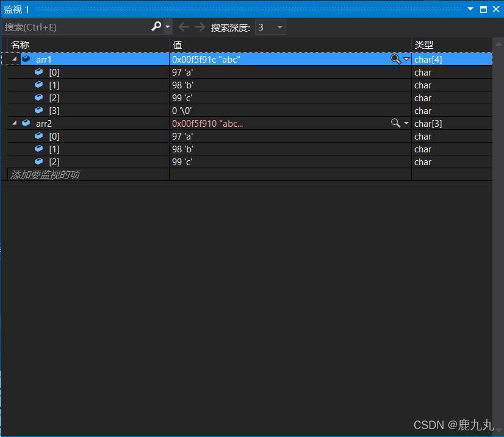Screen dimensions: 504x437
Task: Click the scrollbar down arrow
Action: 499,430
